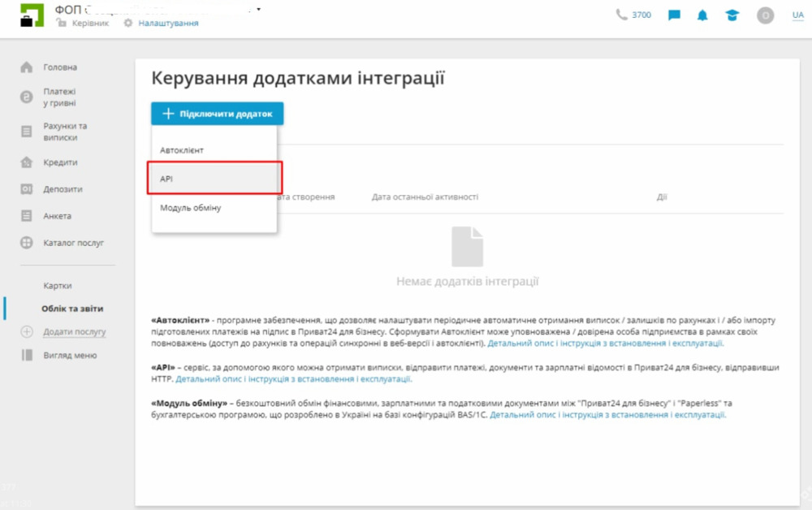Screen dimensions: 812x510
Task: Collapse the Підключити додаток dropdown button
Action: pyautogui.click(x=217, y=114)
